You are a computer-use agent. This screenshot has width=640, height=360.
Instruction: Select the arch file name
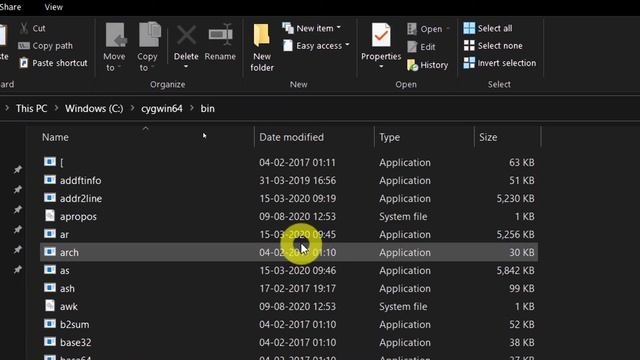(69, 252)
